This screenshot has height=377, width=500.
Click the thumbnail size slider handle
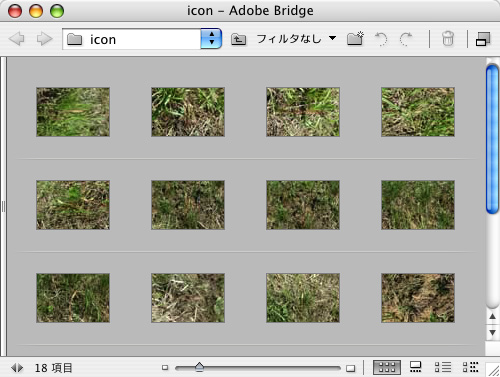199,367
